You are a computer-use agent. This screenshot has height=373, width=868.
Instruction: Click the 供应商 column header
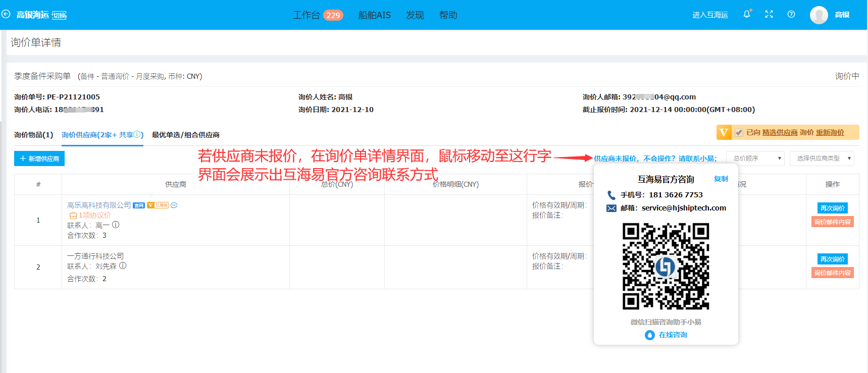click(176, 184)
